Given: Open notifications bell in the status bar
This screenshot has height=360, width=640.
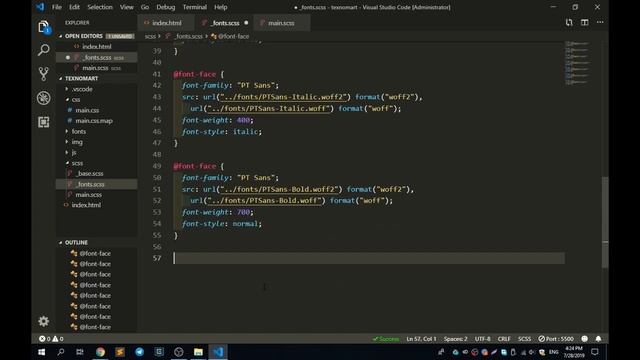Looking at the screenshot, I should point(598,339).
